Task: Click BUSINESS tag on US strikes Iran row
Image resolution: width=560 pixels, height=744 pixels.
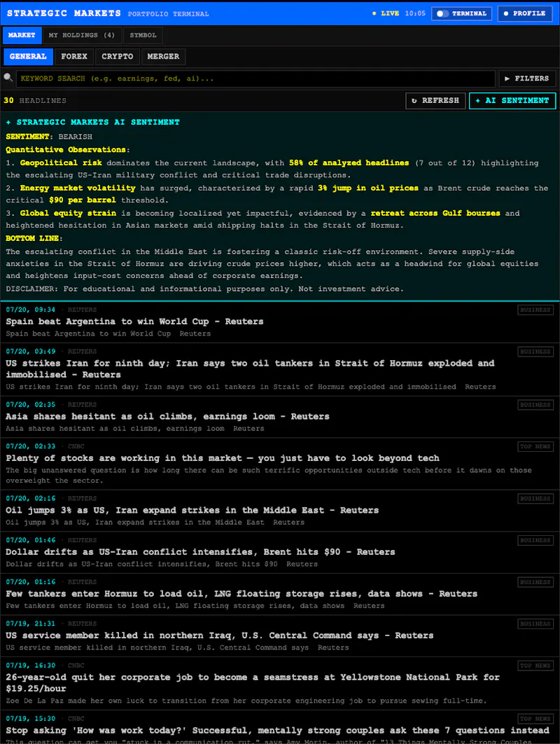Action: (x=535, y=352)
